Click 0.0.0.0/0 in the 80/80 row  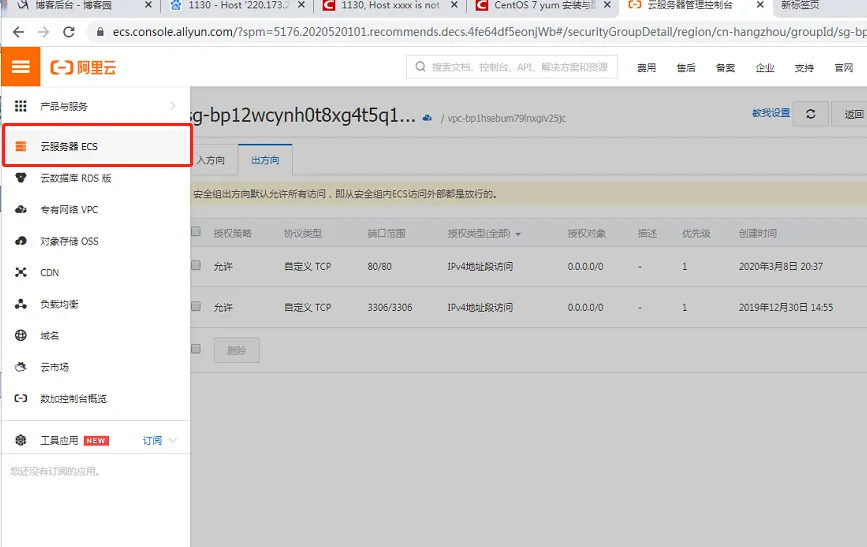(x=585, y=266)
